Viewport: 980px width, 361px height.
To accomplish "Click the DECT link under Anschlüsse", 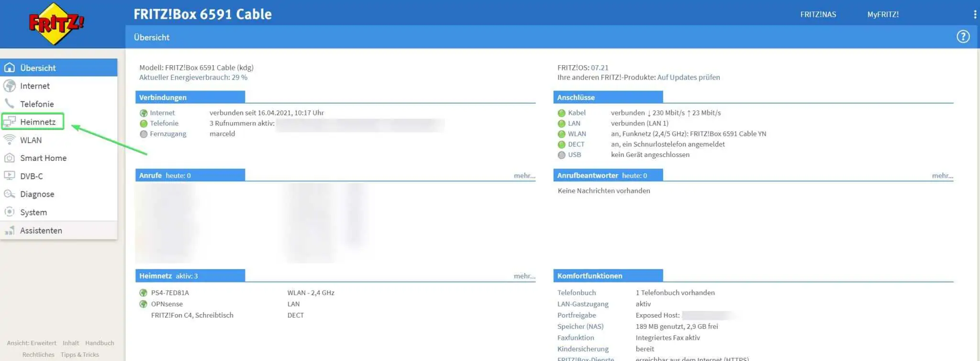I will (576, 145).
